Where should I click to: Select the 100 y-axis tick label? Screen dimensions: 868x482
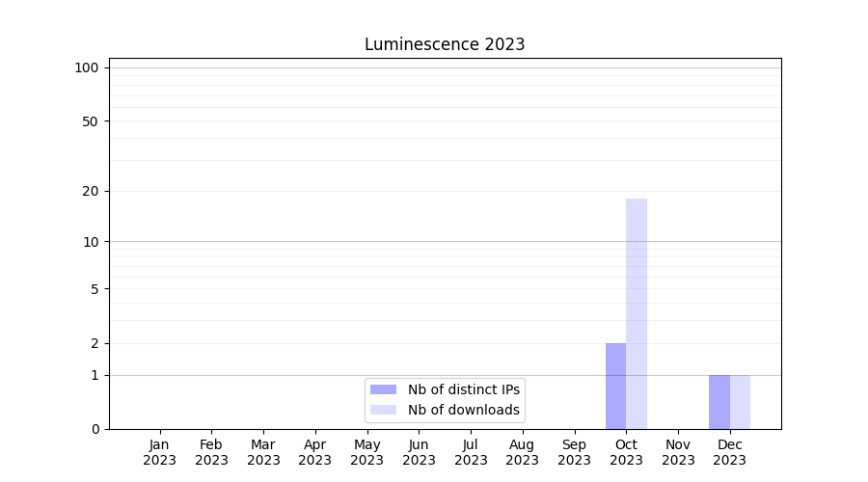[x=87, y=67]
